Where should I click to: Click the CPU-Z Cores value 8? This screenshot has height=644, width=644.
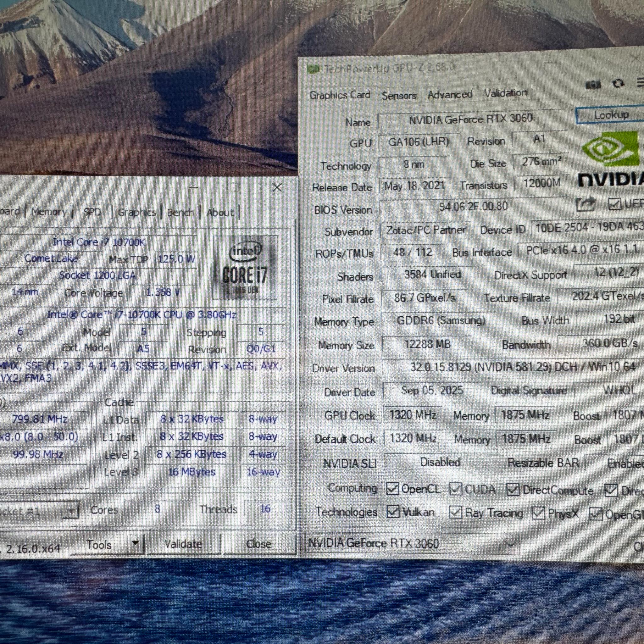click(x=157, y=509)
